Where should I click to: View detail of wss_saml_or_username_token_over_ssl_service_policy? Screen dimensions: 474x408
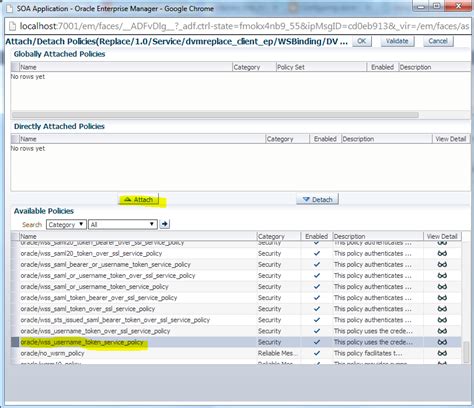click(442, 276)
